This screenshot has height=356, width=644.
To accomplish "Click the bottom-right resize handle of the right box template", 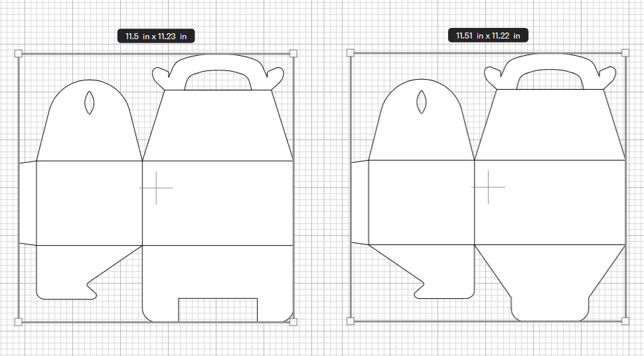I will tap(625, 321).
